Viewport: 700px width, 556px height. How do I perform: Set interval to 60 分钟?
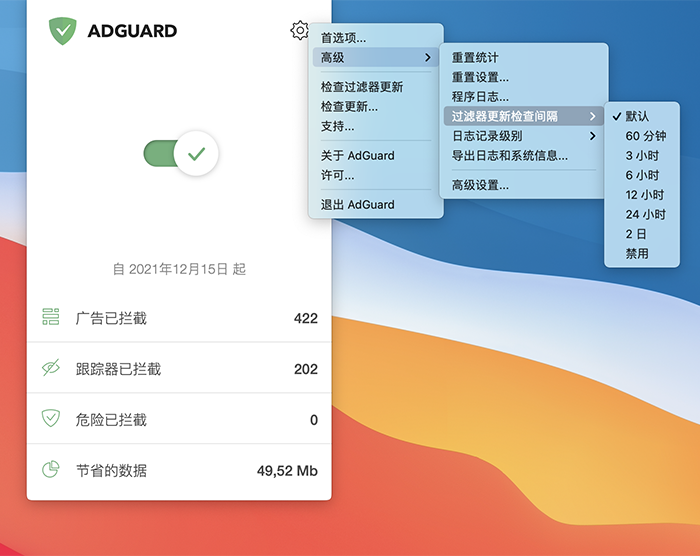coord(642,136)
